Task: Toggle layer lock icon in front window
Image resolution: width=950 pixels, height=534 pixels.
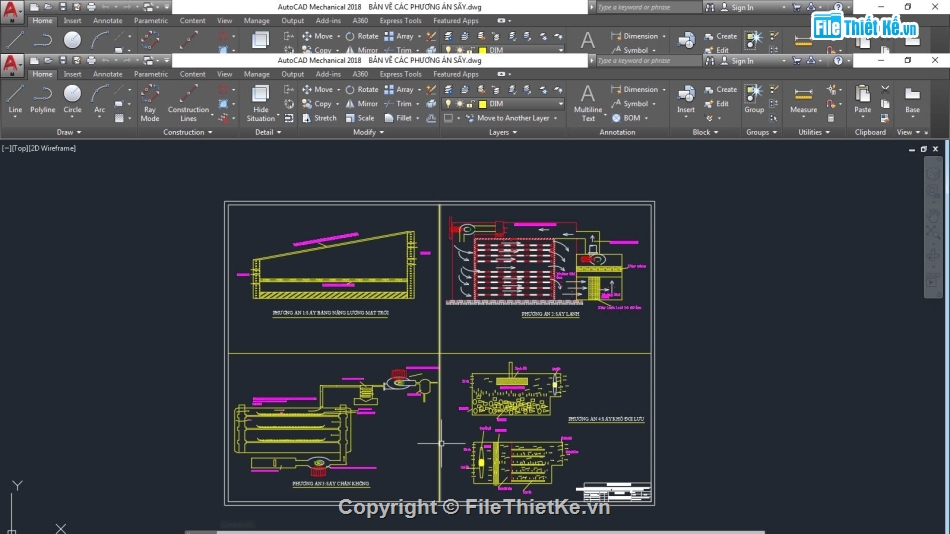Action: pyautogui.click(x=470, y=104)
